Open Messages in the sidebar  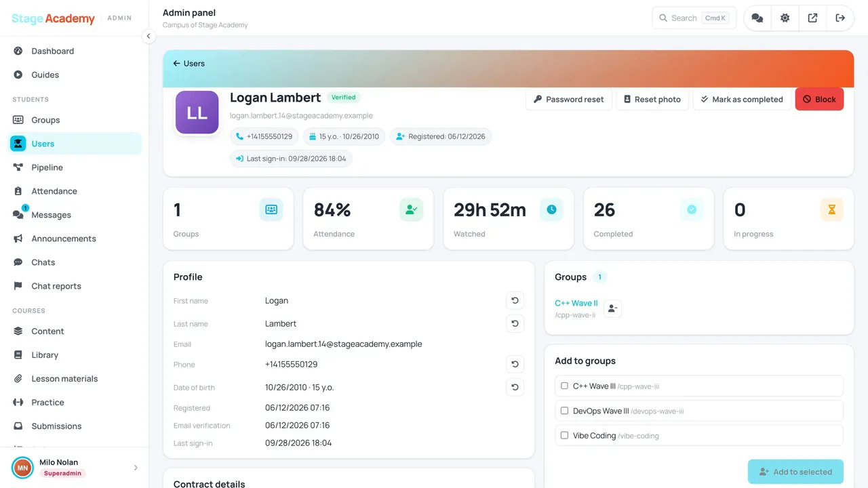click(x=76, y=215)
